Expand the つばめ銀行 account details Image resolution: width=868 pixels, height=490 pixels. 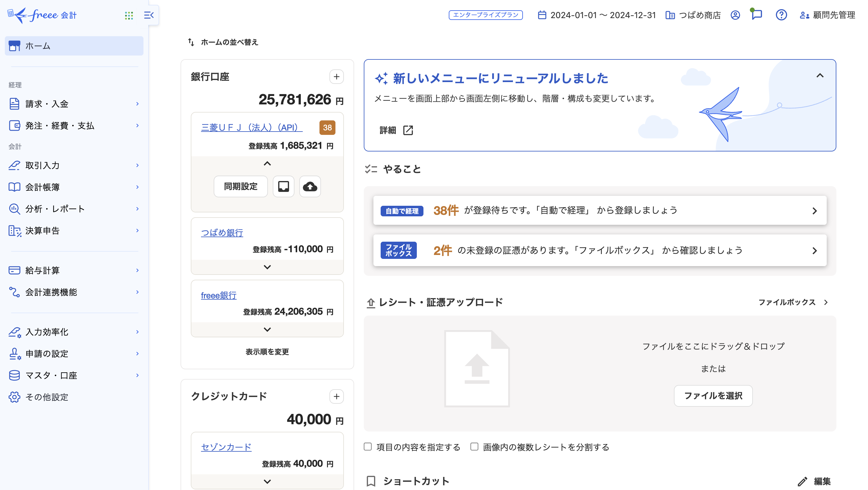(267, 267)
